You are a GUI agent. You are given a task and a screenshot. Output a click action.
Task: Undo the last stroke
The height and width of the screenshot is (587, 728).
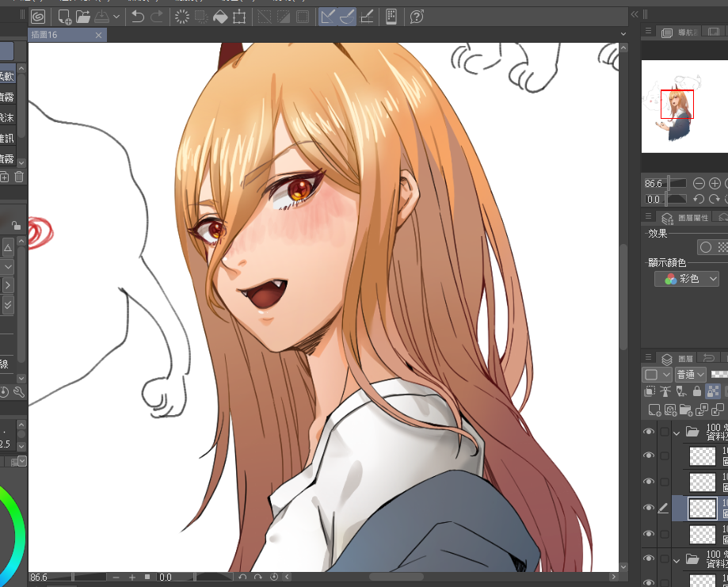coord(138,17)
